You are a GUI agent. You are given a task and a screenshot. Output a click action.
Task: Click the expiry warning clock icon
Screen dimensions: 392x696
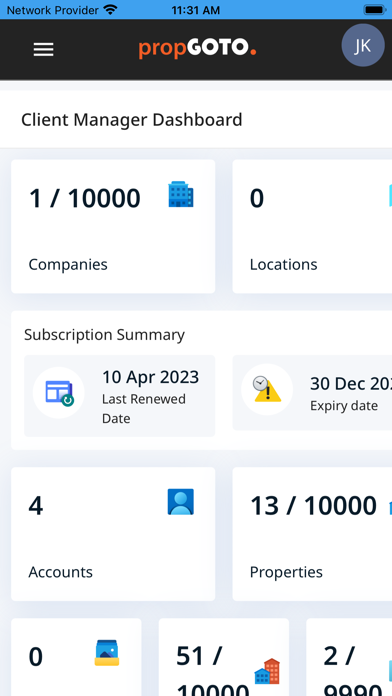click(267, 389)
